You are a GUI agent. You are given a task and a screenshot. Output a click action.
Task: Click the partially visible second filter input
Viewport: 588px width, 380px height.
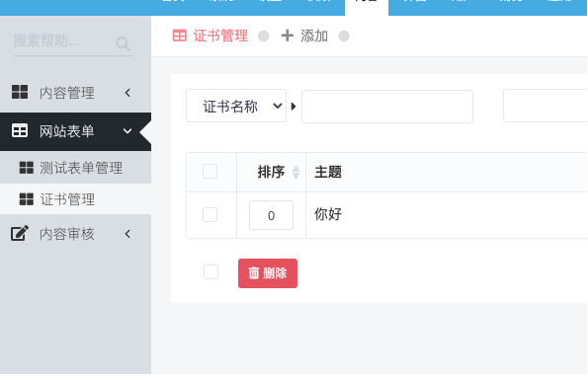(546, 106)
